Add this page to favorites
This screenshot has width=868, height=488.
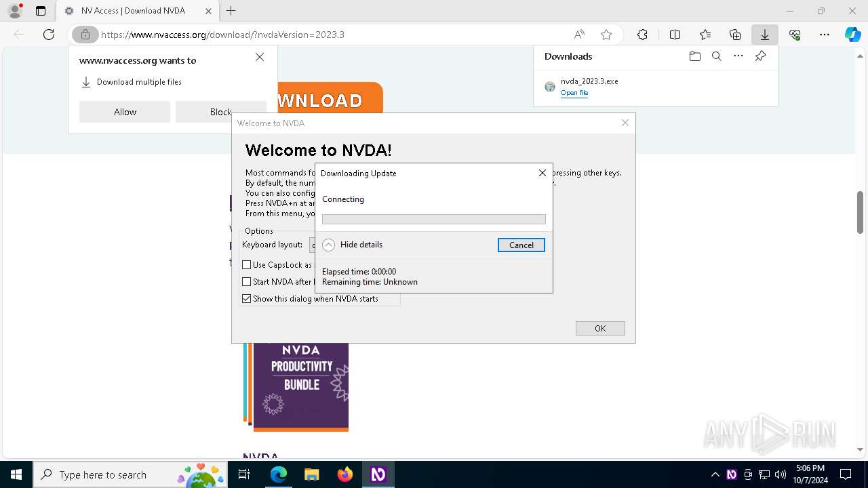pyautogui.click(x=606, y=35)
